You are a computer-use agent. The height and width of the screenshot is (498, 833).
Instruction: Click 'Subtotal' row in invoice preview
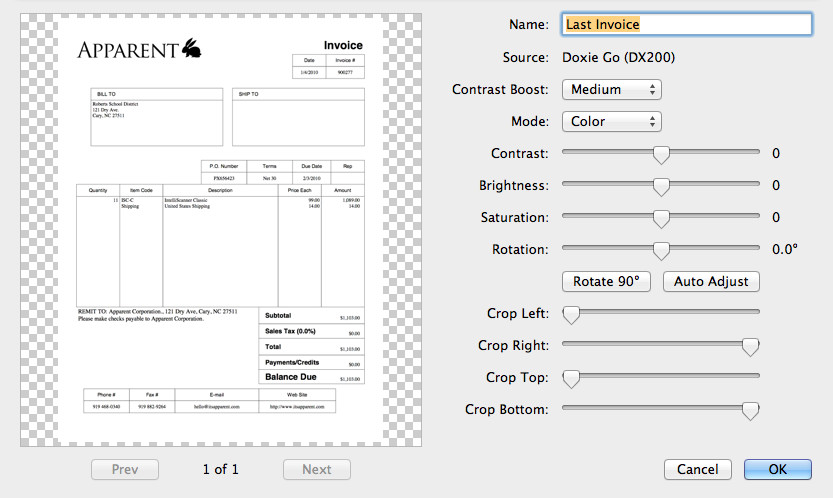312,316
